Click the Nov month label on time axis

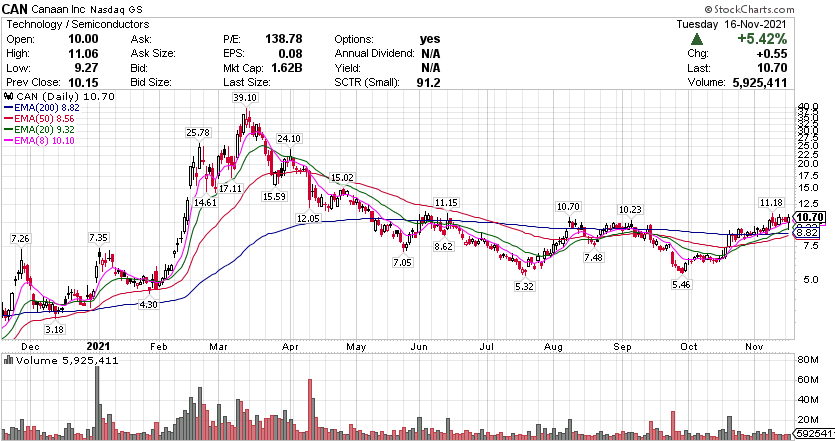pyautogui.click(x=754, y=347)
